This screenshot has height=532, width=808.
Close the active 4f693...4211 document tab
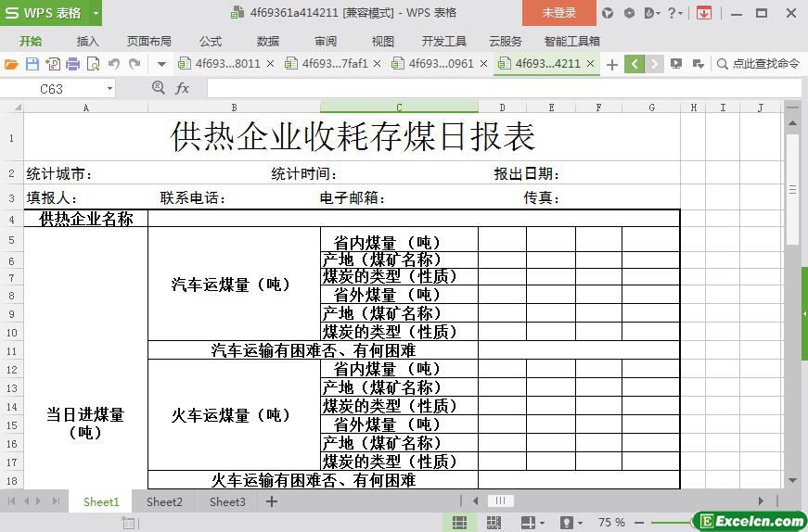(591, 64)
